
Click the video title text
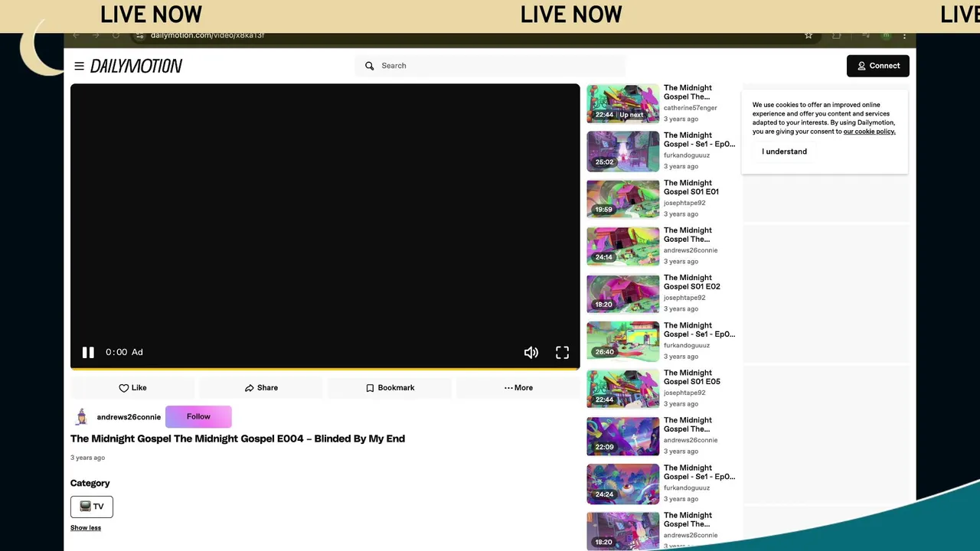(237, 439)
